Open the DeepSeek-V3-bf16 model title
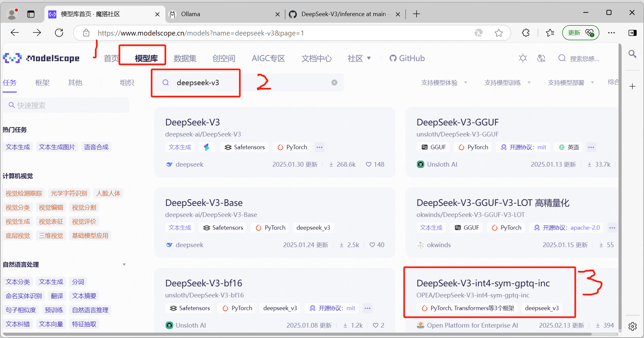644x338 pixels. pos(204,283)
